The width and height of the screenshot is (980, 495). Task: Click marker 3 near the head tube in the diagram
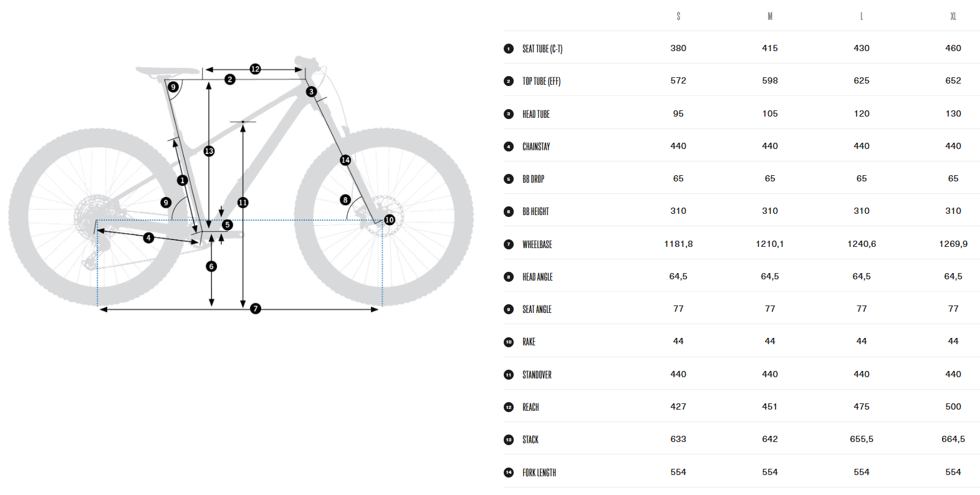[x=311, y=92]
